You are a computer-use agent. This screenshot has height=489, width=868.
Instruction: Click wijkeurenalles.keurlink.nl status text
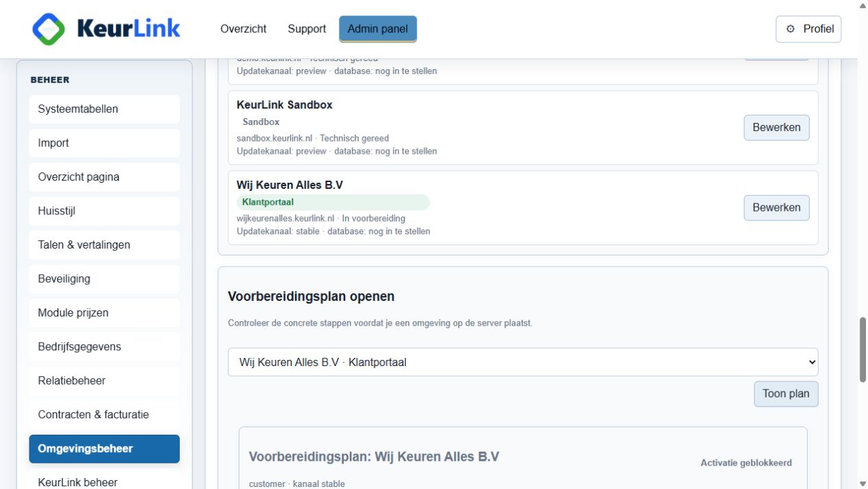point(321,218)
